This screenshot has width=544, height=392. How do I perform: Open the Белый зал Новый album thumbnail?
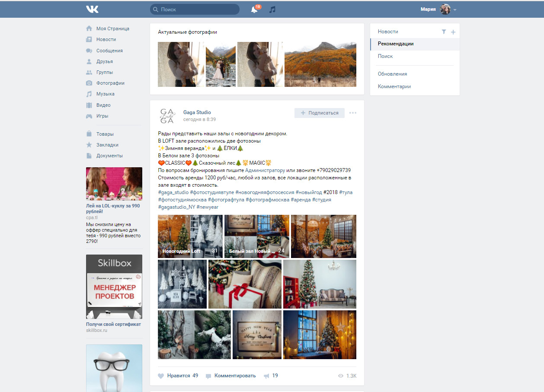click(257, 236)
